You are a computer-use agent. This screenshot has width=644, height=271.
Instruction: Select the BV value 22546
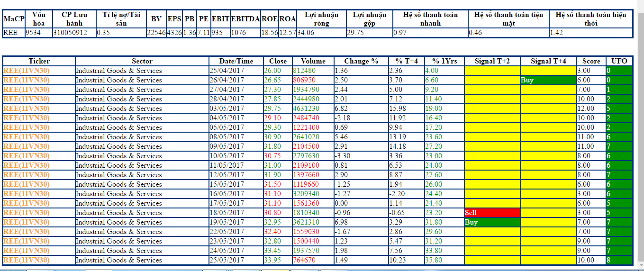click(156, 33)
